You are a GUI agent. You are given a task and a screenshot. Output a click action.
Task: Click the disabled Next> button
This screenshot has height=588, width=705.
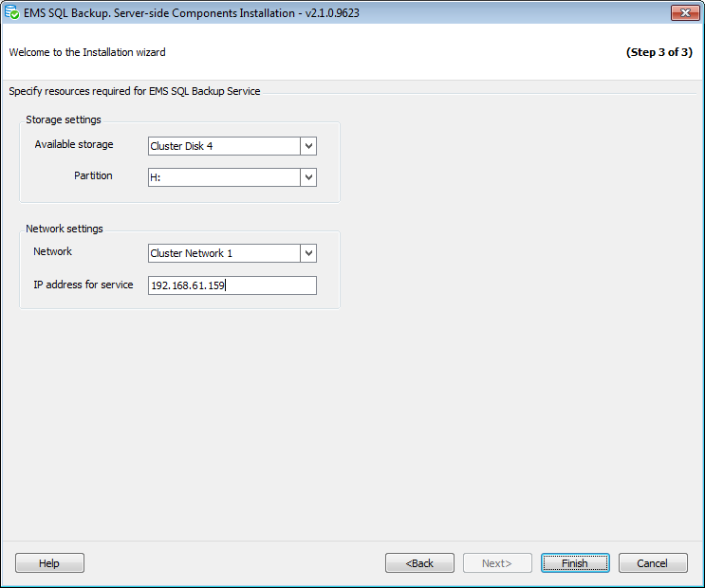coord(497,562)
